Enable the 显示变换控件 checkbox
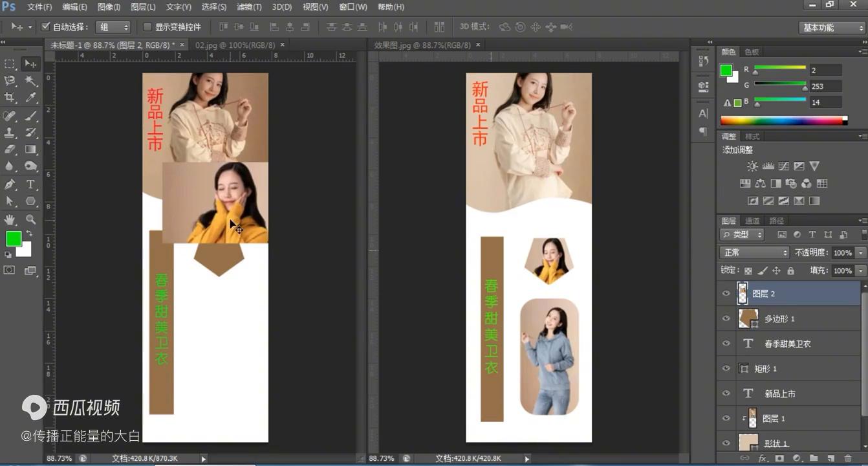This screenshot has width=868, height=466. pyautogui.click(x=147, y=27)
